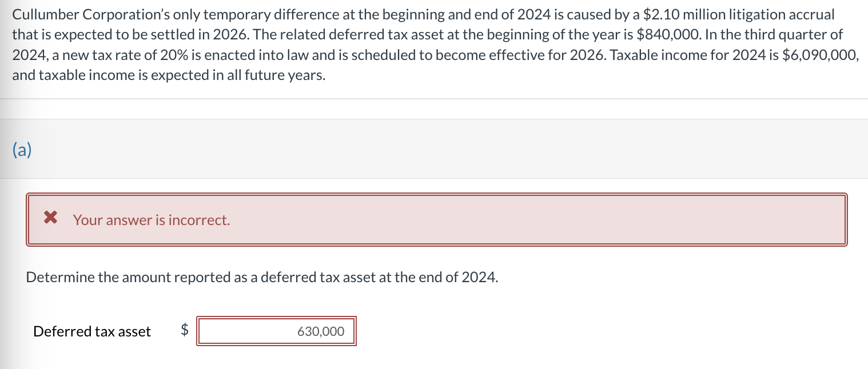Click the 'Your answer is incorrect' feedback banner

click(x=152, y=220)
